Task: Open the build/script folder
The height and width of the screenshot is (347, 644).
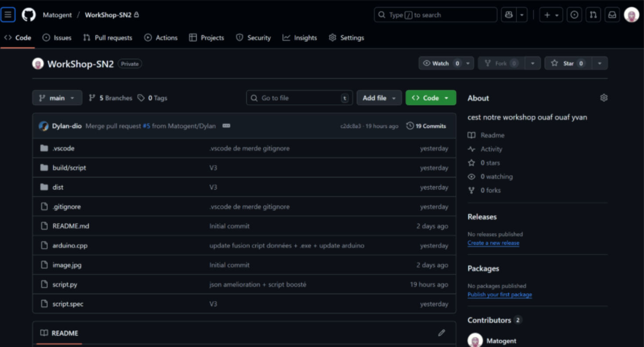Action: click(69, 168)
